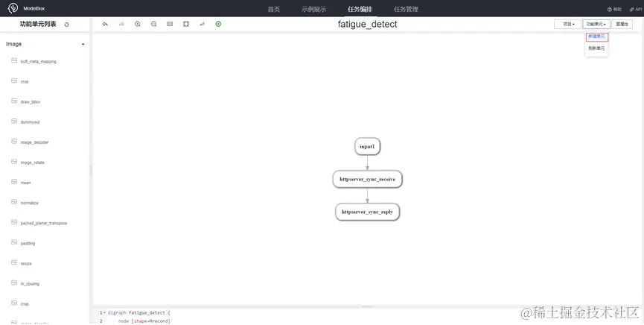Open the 功能单元 dropdown button
Image resolution: width=644 pixels, height=325 pixels.
(596, 25)
